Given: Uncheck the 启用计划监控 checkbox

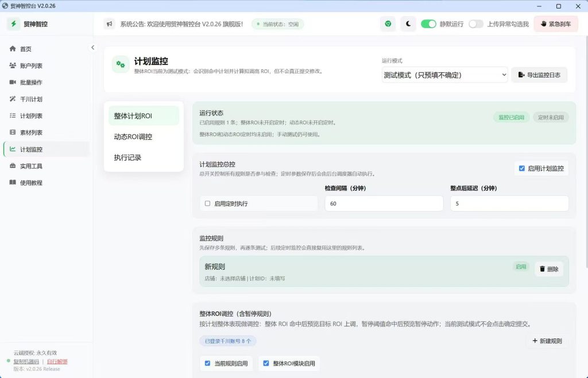Looking at the screenshot, I should 521,169.
